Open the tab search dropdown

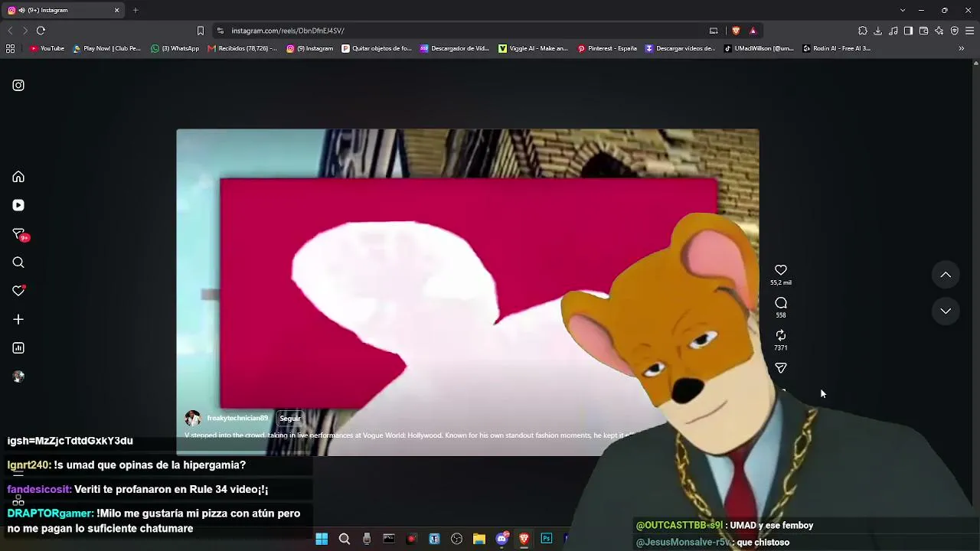pos(903,10)
